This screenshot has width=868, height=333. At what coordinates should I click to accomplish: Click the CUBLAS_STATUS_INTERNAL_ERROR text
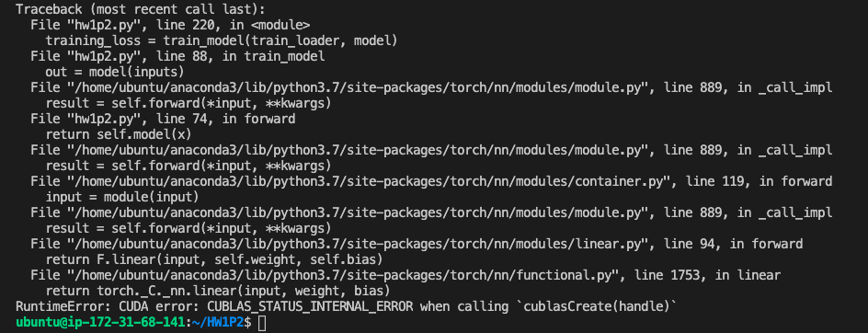pos(310,306)
